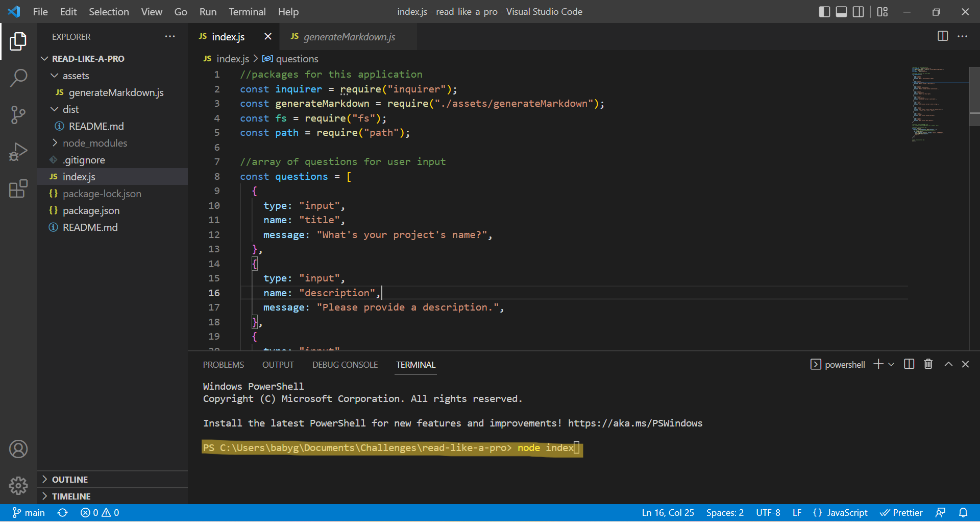980x522 pixels.
Task: Toggle secondary side bar visibility
Action: point(859,12)
